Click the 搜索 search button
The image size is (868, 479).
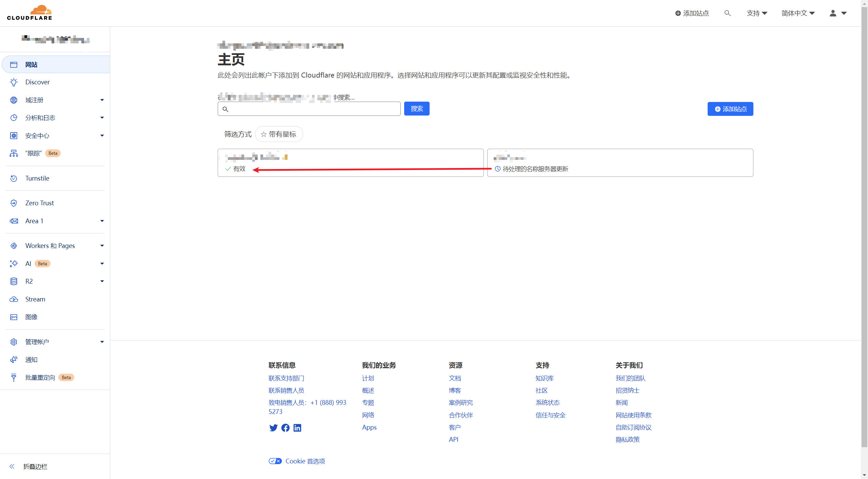tap(417, 108)
